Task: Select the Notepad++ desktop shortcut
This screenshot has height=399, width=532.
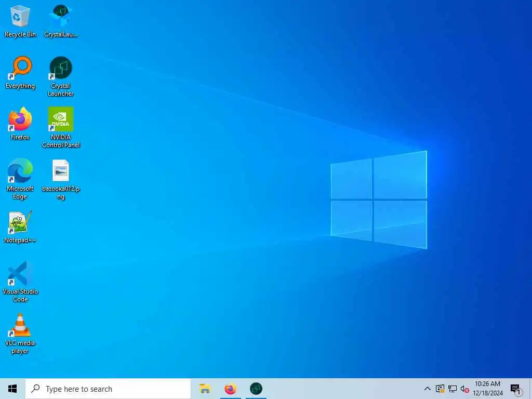Action: [20, 227]
